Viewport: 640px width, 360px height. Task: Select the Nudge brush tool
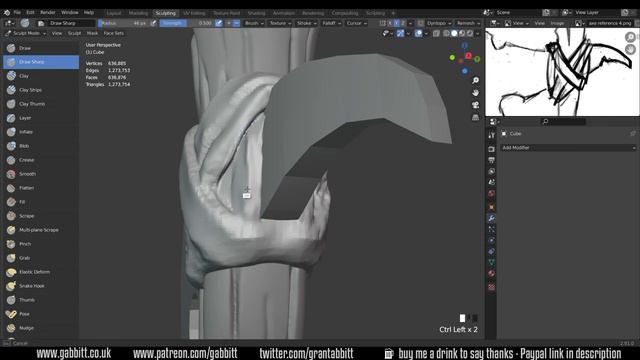click(x=40, y=328)
